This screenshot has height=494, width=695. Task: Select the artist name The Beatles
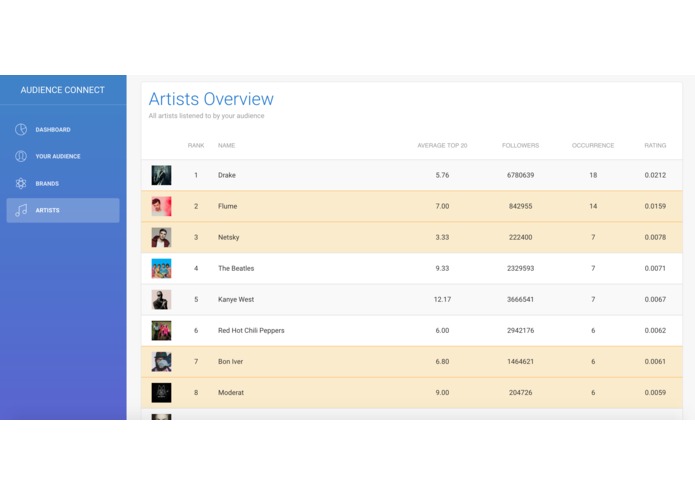(236, 268)
